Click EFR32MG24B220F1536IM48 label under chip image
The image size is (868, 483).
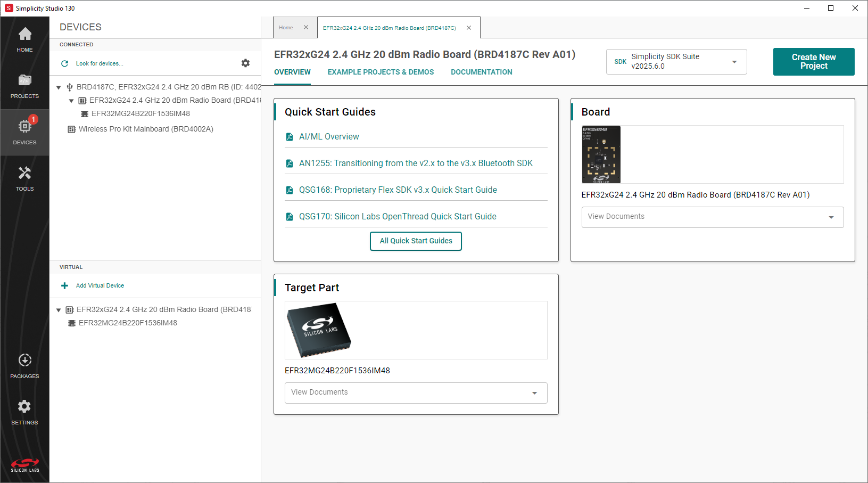point(337,371)
